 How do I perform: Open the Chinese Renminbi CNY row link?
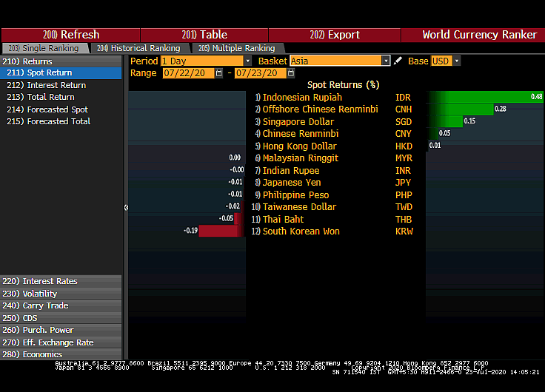click(301, 133)
